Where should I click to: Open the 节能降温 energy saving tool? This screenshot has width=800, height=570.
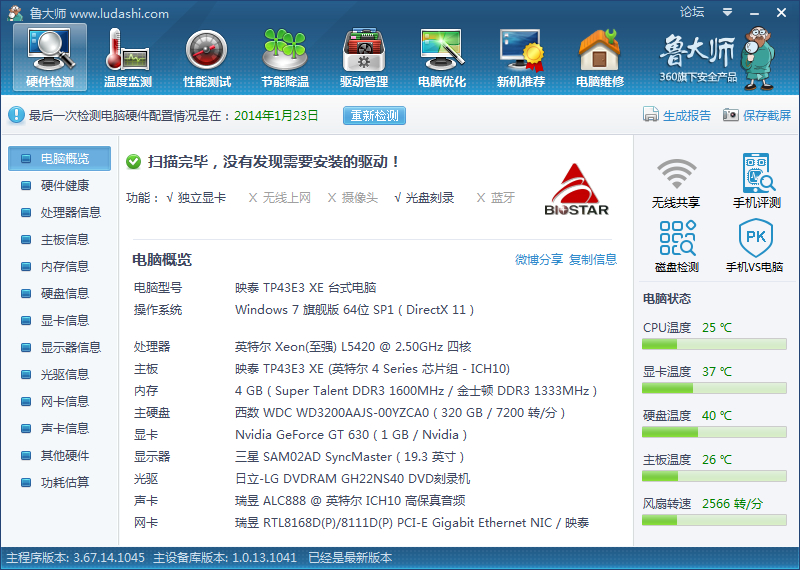click(x=285, y=58)
